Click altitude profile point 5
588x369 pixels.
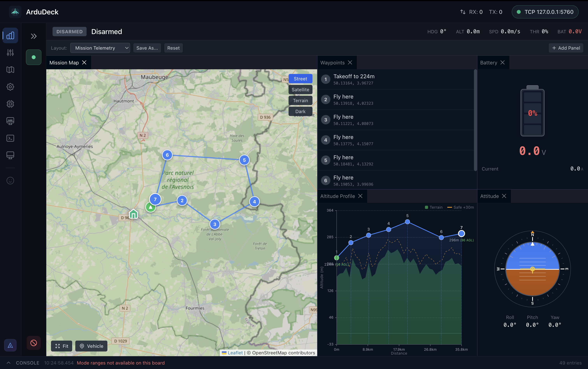click(407, 222)
